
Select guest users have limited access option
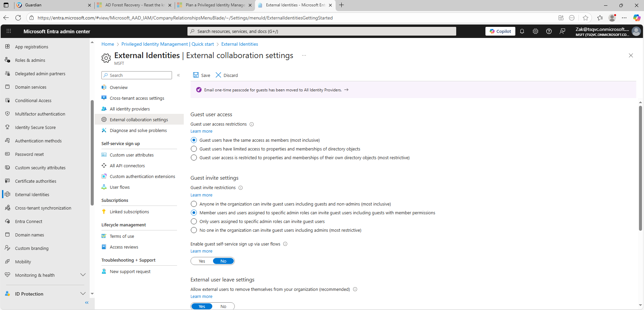pyautogui.click(x=194, y=149)
